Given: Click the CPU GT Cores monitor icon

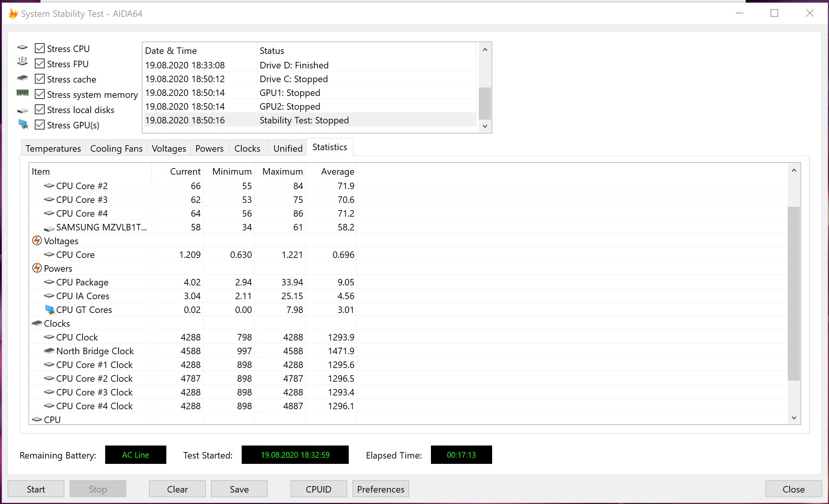Looking at the screenshot, I should click(x=50, y=310).
